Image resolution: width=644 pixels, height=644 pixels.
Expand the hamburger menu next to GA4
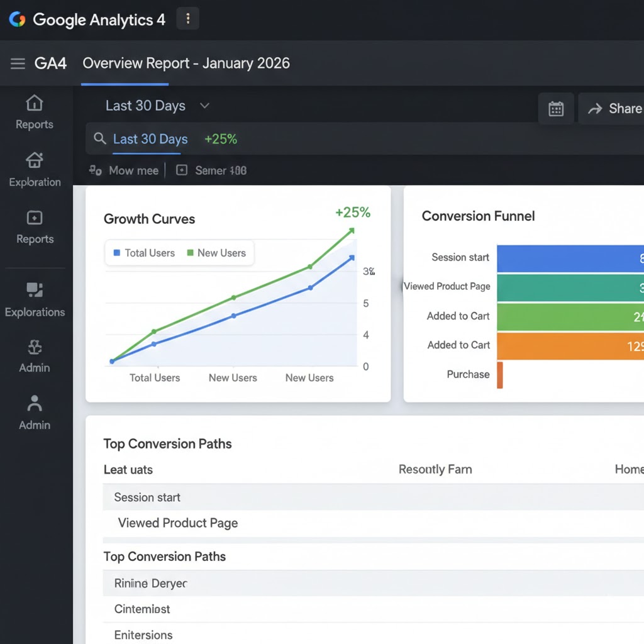pos(17,63)
